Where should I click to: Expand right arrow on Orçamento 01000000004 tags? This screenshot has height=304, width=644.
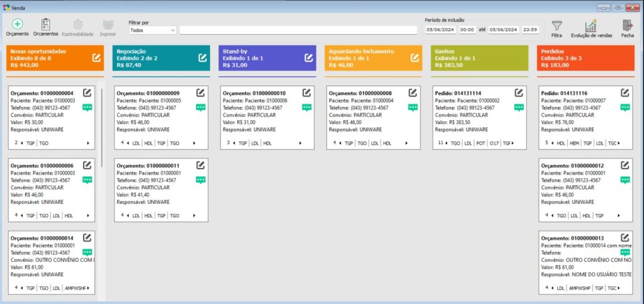point(88,144)
